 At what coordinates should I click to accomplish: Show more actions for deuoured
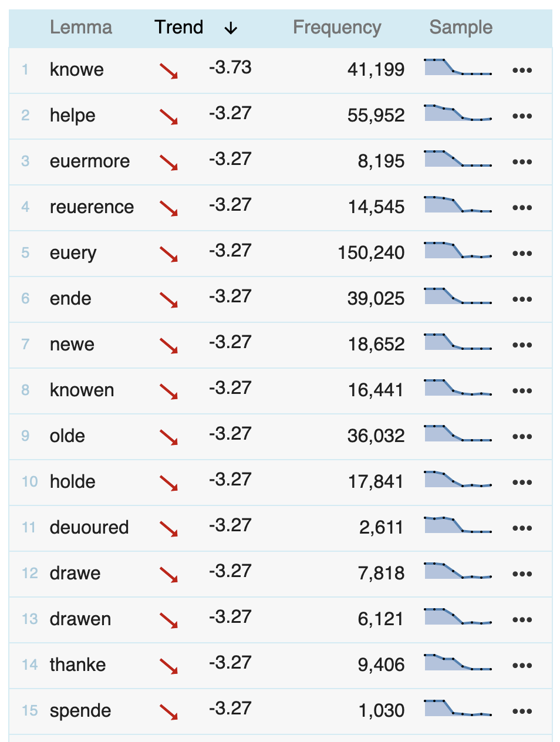click(x=522, y=528)
